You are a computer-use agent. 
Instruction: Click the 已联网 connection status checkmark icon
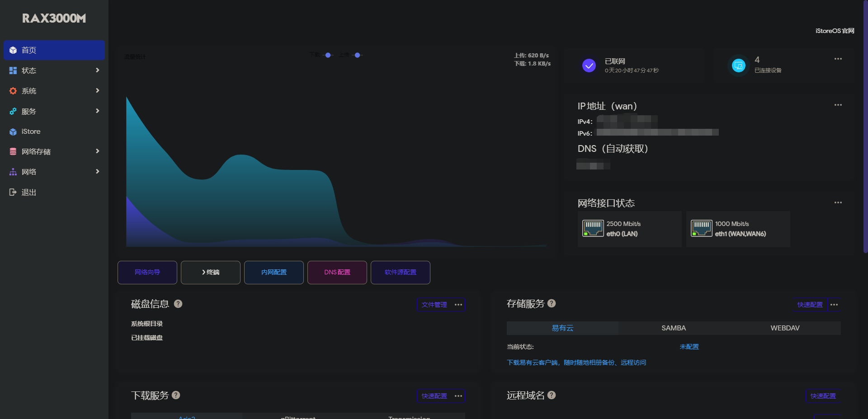(x=589, y=66)
